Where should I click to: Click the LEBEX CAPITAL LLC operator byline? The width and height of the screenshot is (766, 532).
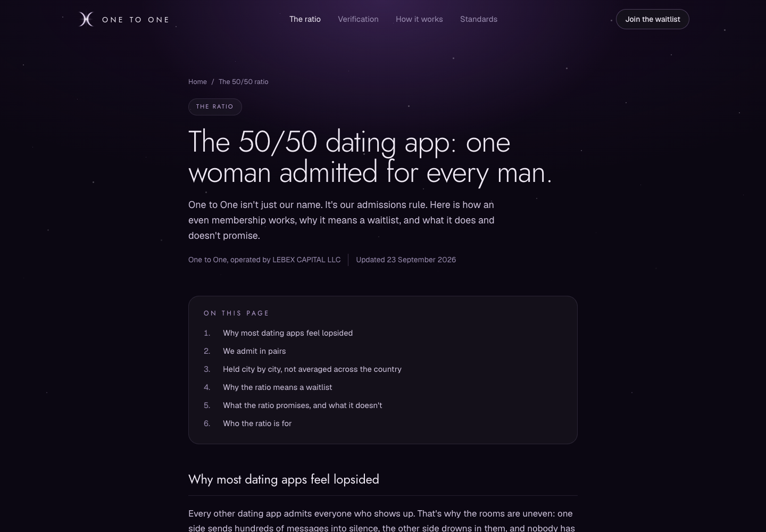(x=264, y=260)
